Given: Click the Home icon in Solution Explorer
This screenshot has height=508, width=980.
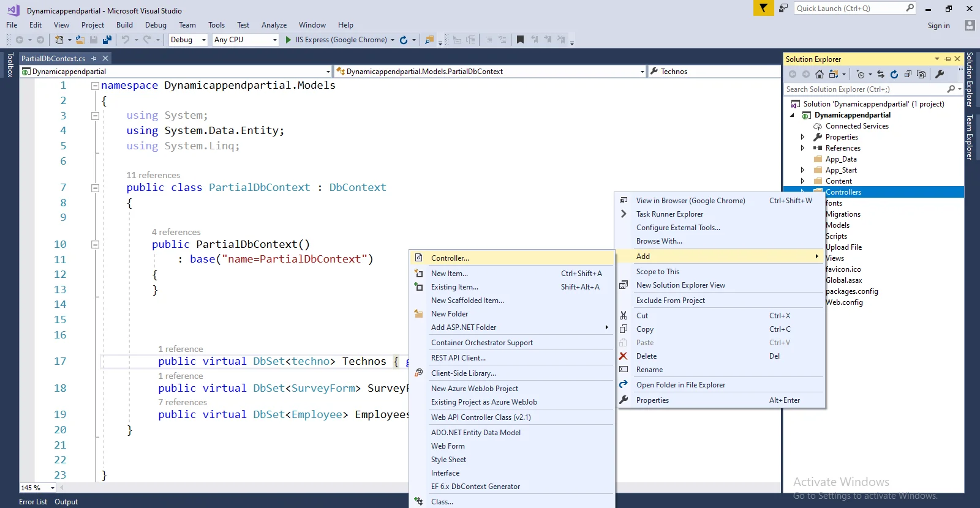Looking at the screenshot, I should pyautogui.click(x=820, y=74).
